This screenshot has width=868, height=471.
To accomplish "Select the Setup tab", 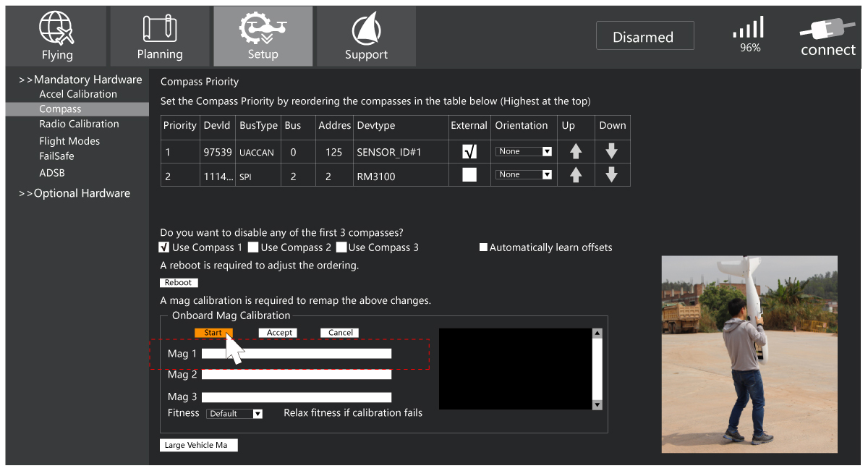I will [x=263, y=36].
